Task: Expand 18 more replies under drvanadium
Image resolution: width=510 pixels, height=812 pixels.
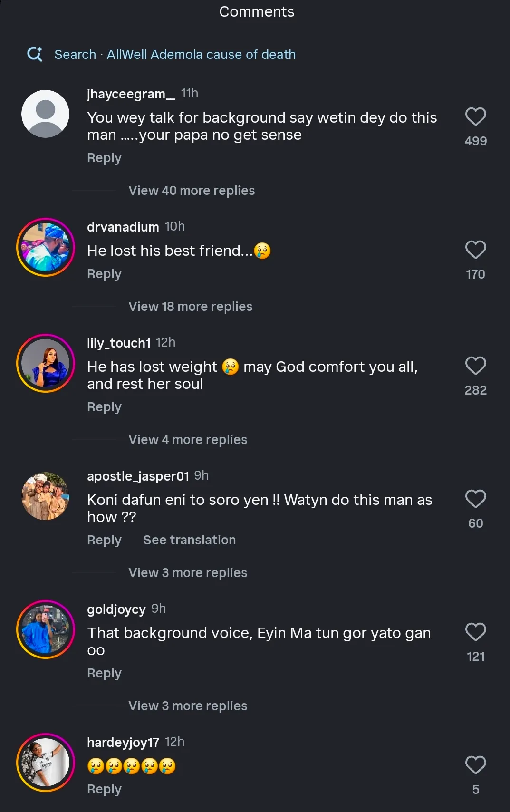Action: pyautogui.click(x=190, y=307)
